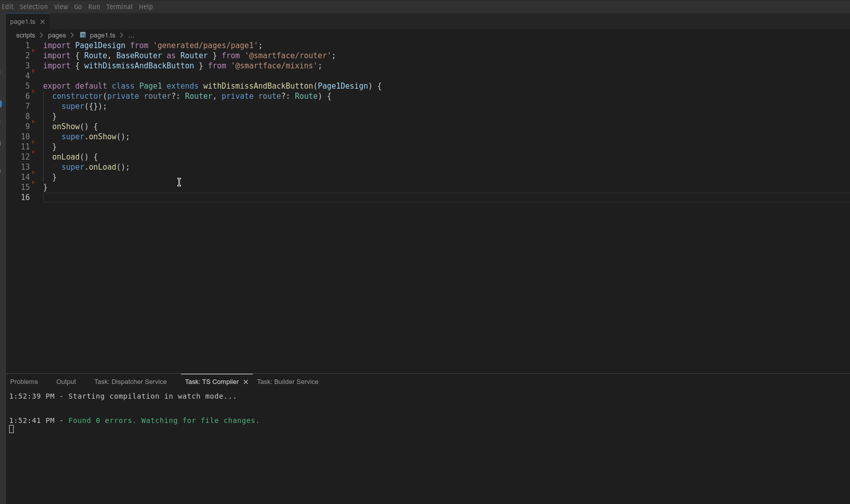Viewport: 850px width, 504px height.
Task: Click 'super({});' on line 7
Action: [x=84, y=106]
